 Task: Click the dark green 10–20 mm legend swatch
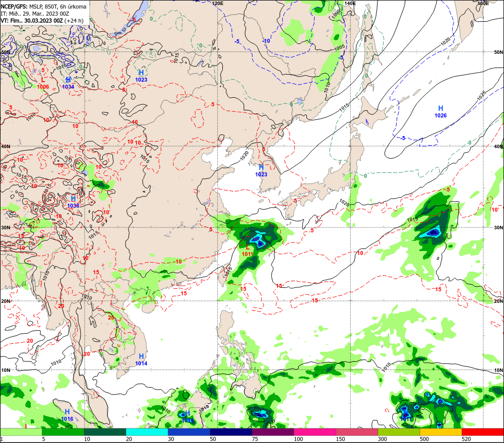(105, 432)
